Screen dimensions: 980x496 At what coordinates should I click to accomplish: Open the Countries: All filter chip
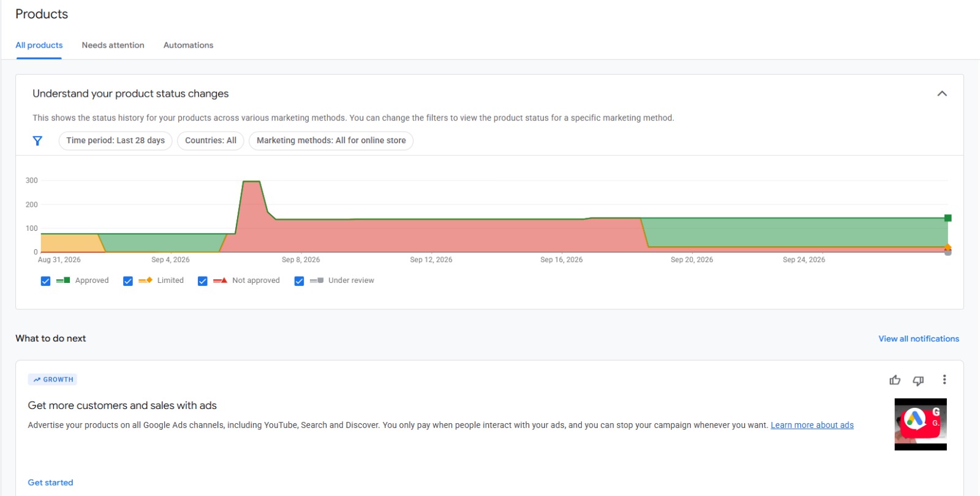[211, 141]
